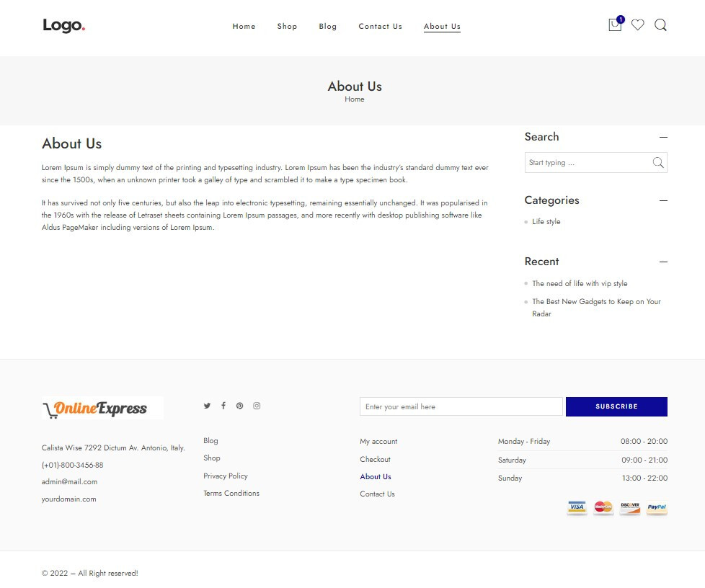Click the MasterCard payment icon
Viewport: 705px width, 588px height.
coord(603,507)
